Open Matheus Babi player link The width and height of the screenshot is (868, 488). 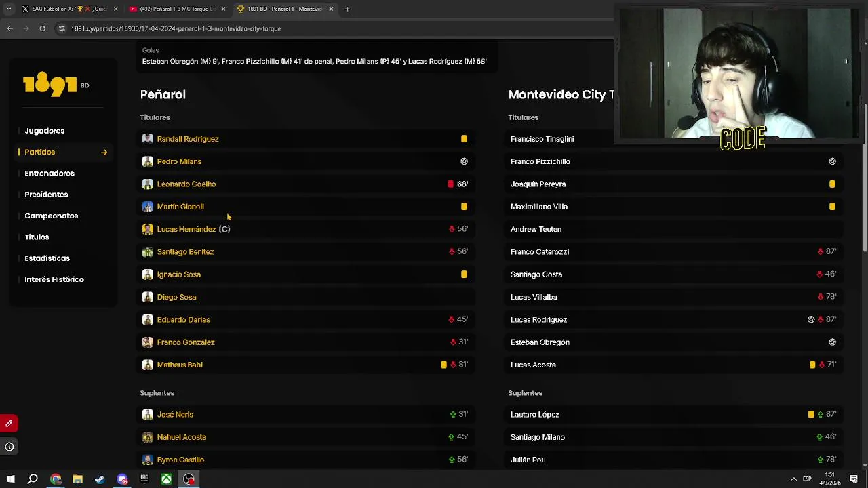180,365
